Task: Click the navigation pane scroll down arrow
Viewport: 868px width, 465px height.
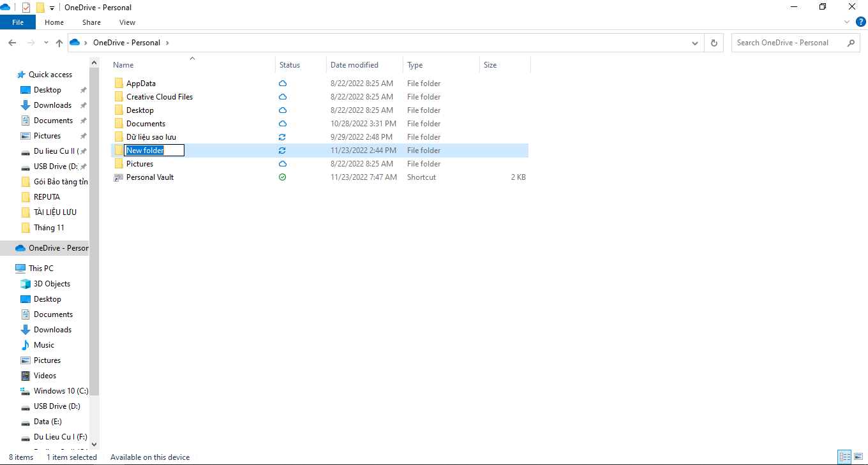Action: (x=94, y=444)
